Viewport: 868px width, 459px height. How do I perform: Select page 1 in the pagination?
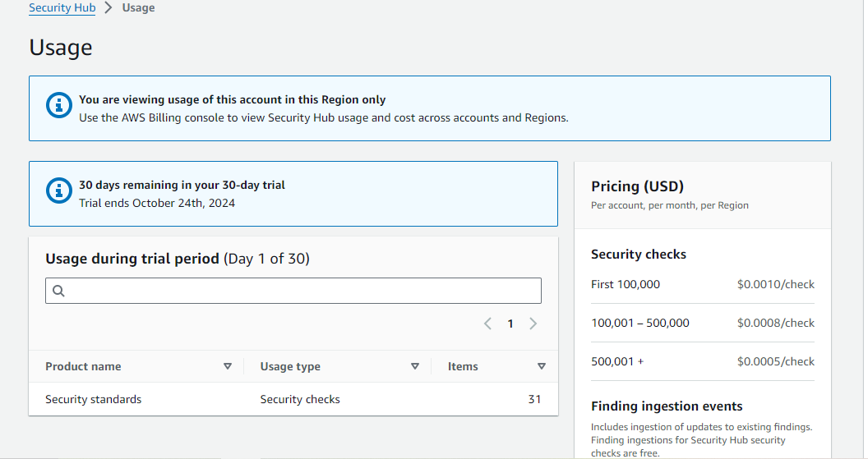(x=510, y=324)
